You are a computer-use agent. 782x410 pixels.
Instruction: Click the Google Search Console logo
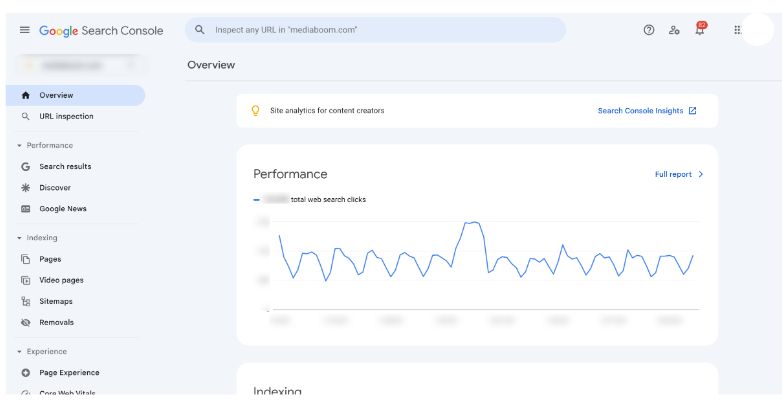tap(100, 30)
